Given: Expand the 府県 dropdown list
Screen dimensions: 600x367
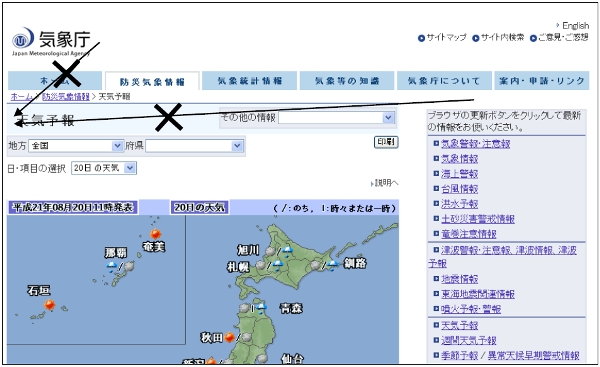Looking at the screenshot, I should coord(194,146).
